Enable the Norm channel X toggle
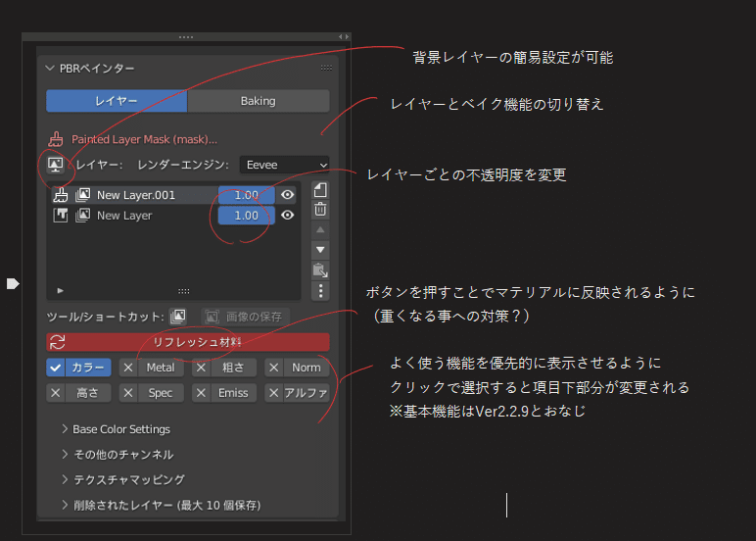Image resolution: width=756 pixels, height=541 pixels. click(x=274, y=368)
